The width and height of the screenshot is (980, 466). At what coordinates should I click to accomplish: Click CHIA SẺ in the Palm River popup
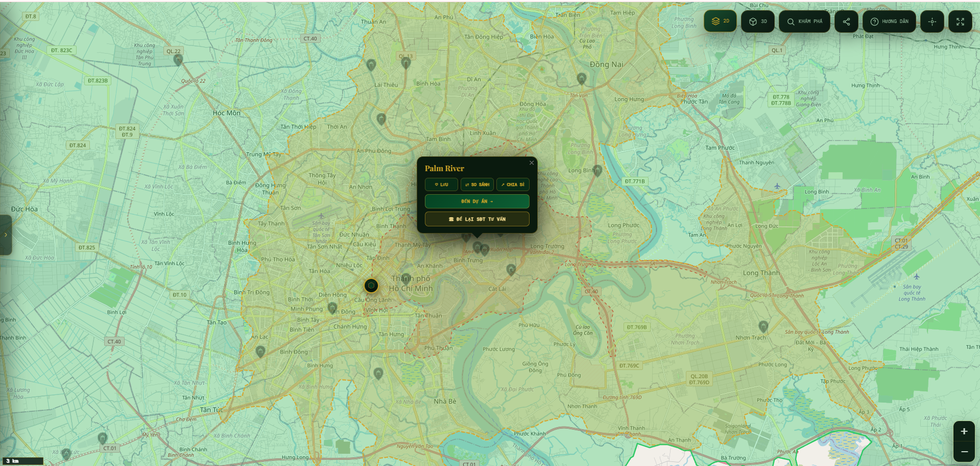coord(513,184)
